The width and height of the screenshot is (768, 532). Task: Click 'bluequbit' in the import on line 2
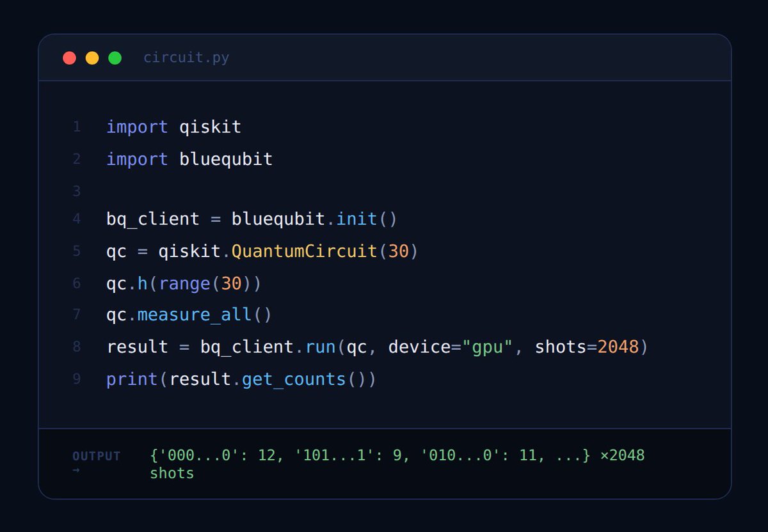227,159
